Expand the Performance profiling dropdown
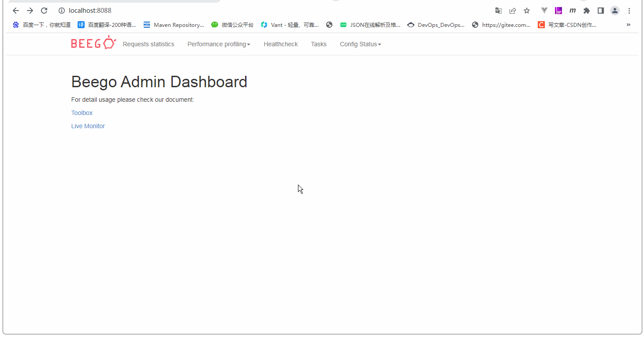Image resolution: width=644 pixels, height=337 pixels. tap(219, 44)
